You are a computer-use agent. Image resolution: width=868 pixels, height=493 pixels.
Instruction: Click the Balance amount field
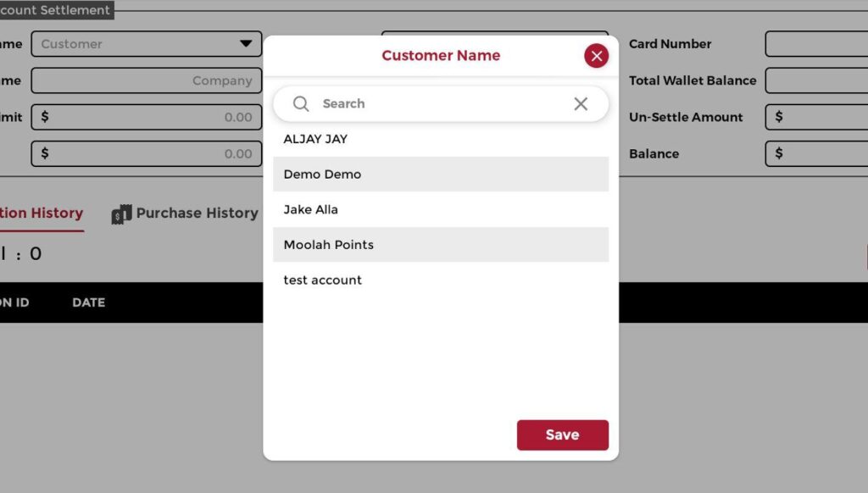pos(815,153)
